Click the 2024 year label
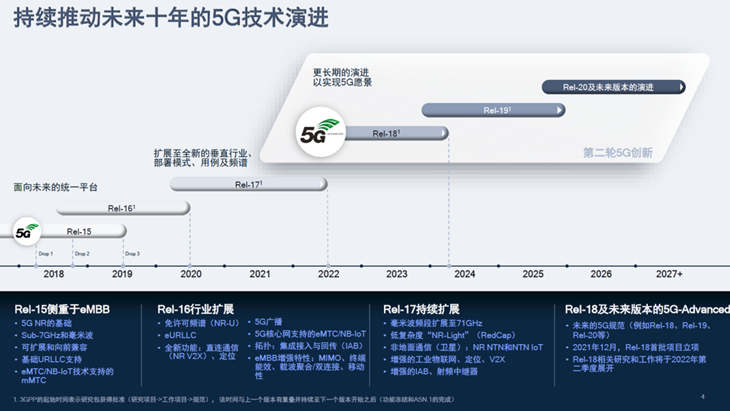 [465, 274]
